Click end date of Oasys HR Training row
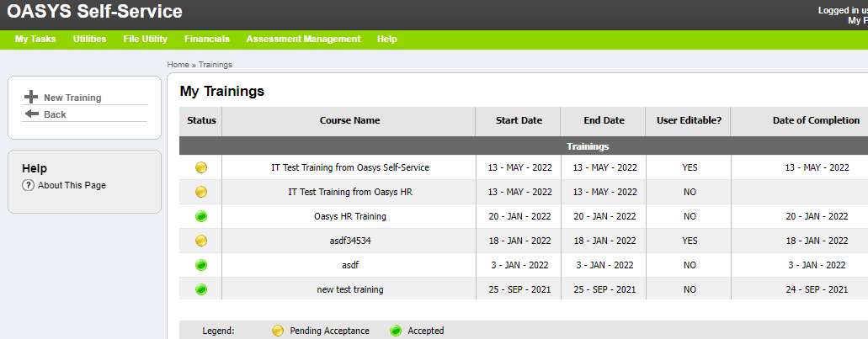The height and width of the screenshot is (339, 868). 604,216
